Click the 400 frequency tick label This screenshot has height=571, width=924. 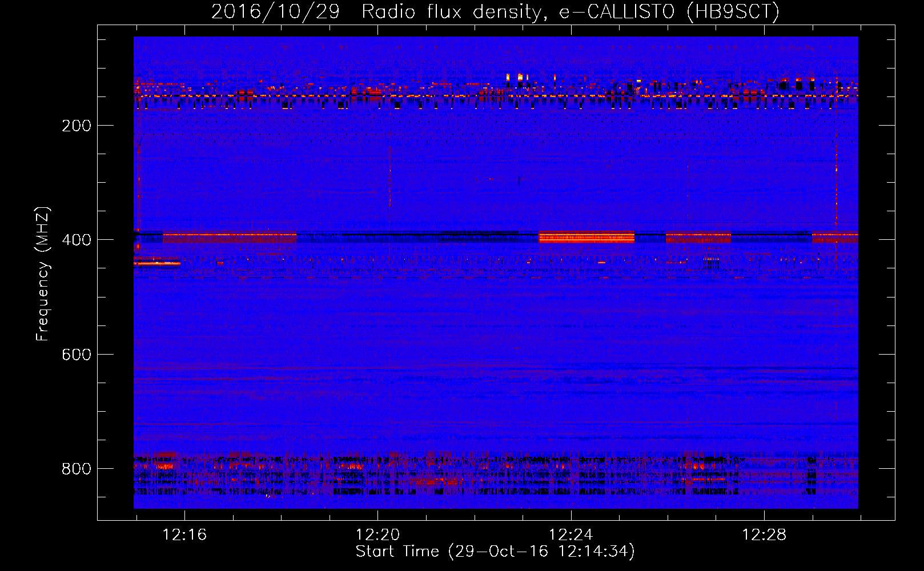coord(77,240)
